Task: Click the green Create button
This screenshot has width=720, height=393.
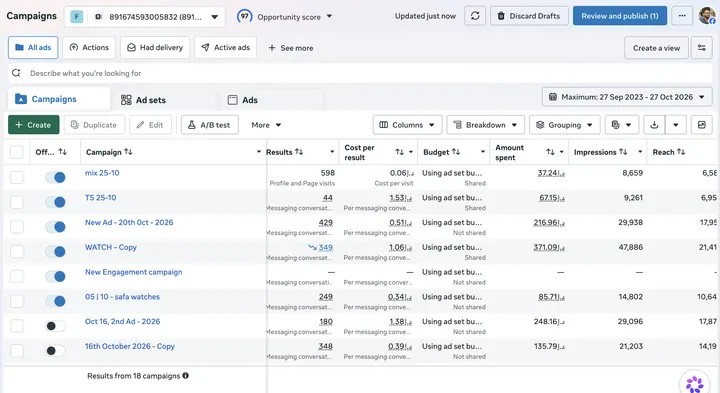Action: click(34, 125)
